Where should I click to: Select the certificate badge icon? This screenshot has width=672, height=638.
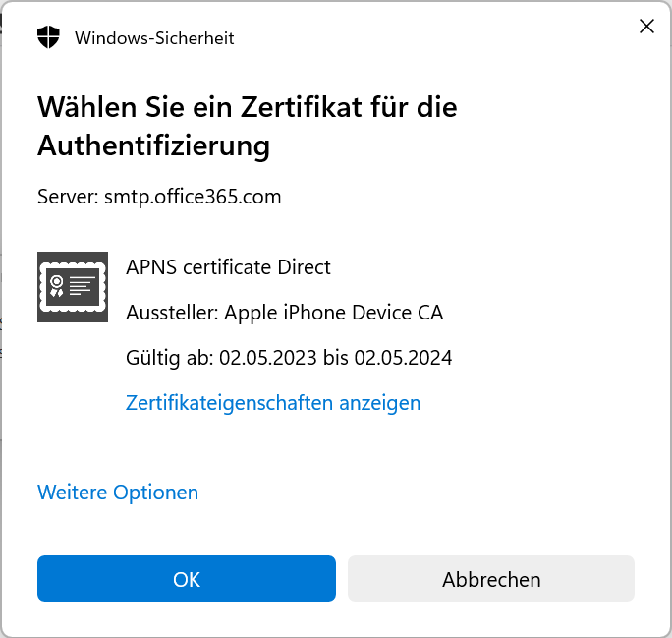(x=73, y=287)
